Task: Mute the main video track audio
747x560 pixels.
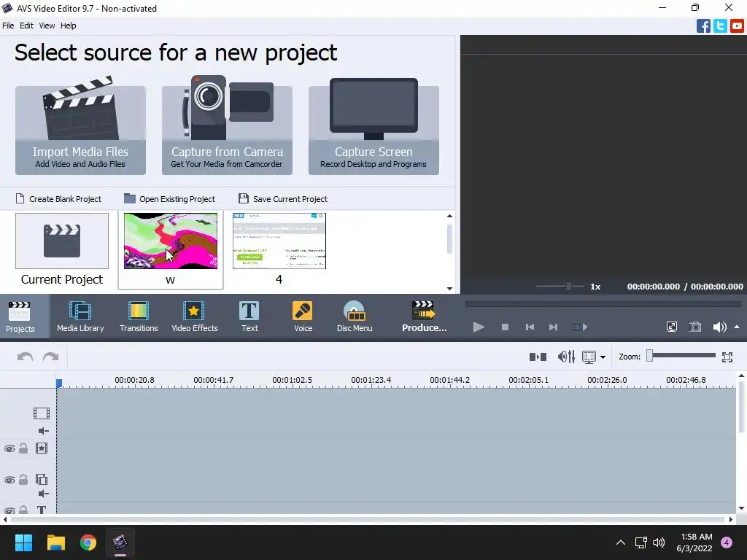Action: 43,431
